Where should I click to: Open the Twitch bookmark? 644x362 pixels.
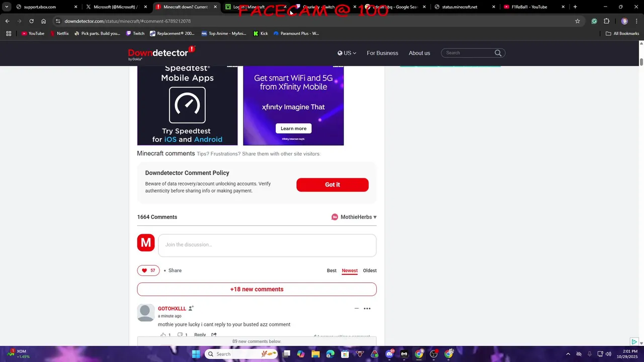(135, 34)
